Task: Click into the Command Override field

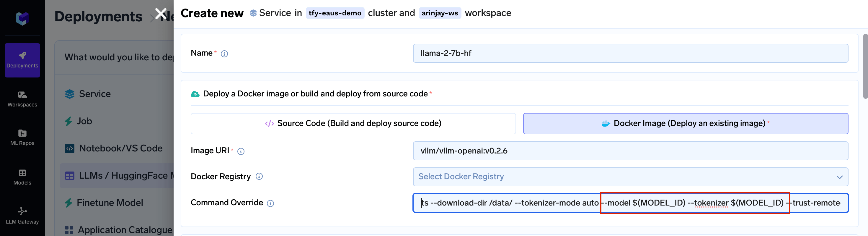Action: (x=630, y=203)
